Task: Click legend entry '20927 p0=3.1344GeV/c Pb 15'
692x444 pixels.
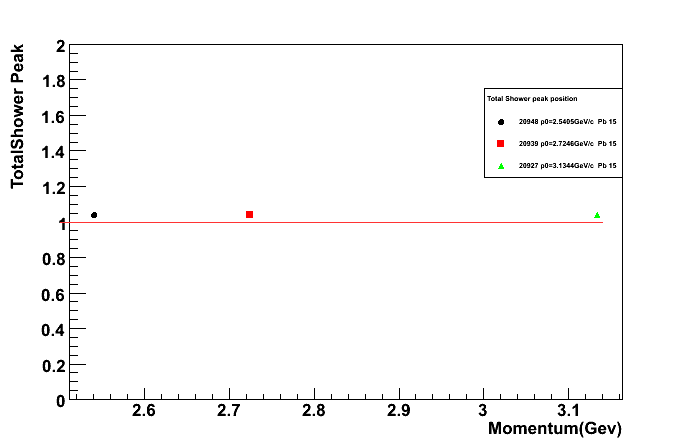Action: [568, 166]
